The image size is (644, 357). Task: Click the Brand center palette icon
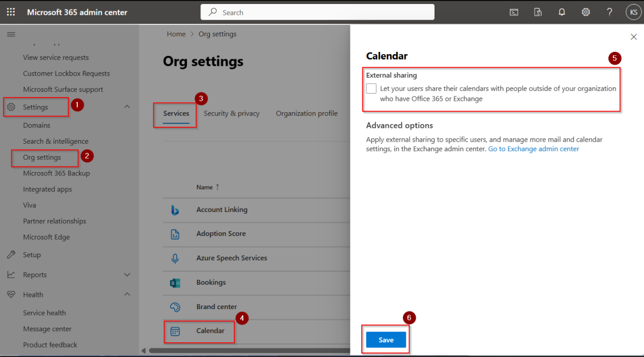tap(175, 307)
